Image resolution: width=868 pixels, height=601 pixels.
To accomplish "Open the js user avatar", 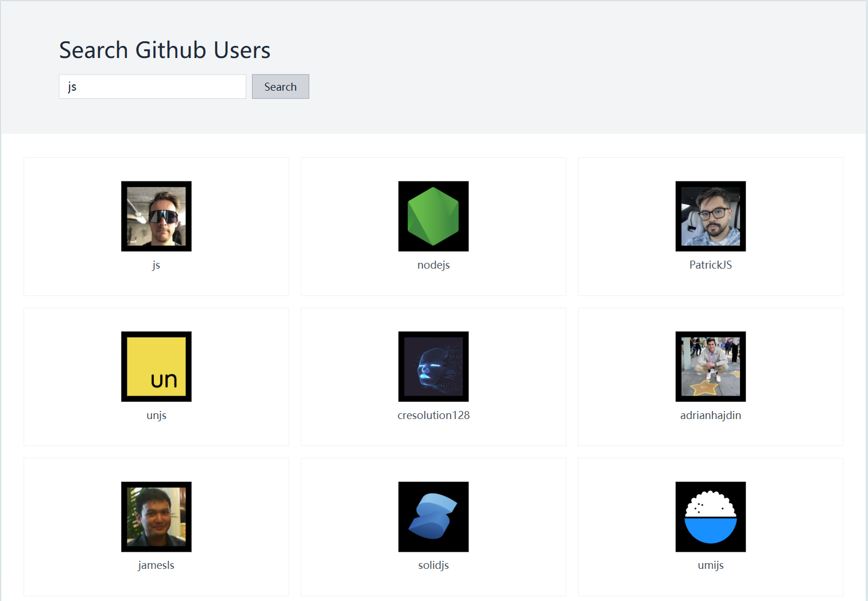I will pos(156,216).
